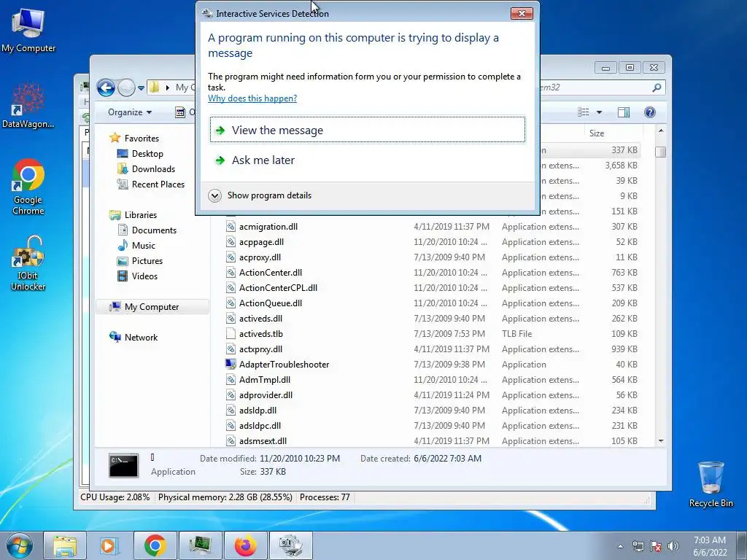Open Downloads in Favorites
The height and width of the screenshot is (560, 747).
pyautogui.click(x=146, y=169)
